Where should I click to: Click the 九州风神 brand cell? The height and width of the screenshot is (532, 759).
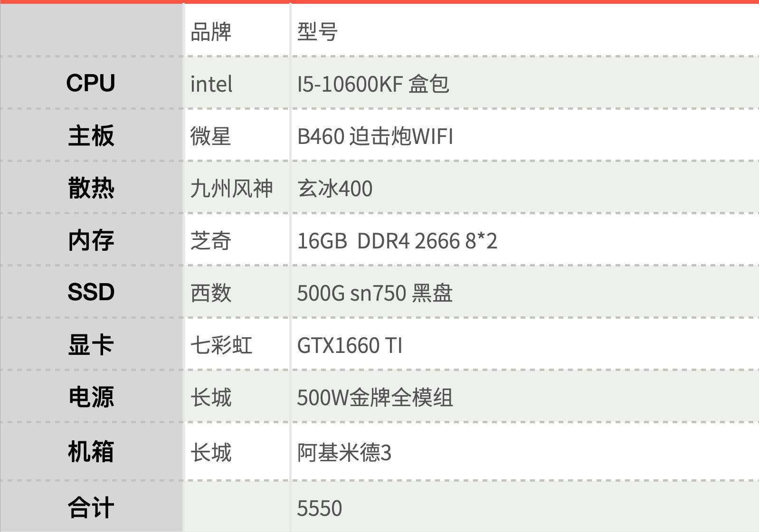click(231, 189)
